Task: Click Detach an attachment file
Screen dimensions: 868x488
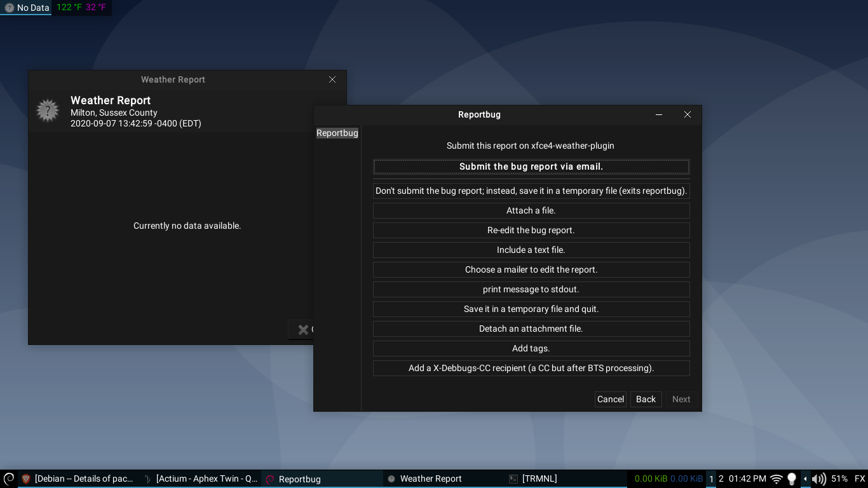Action: coord(531,329)
